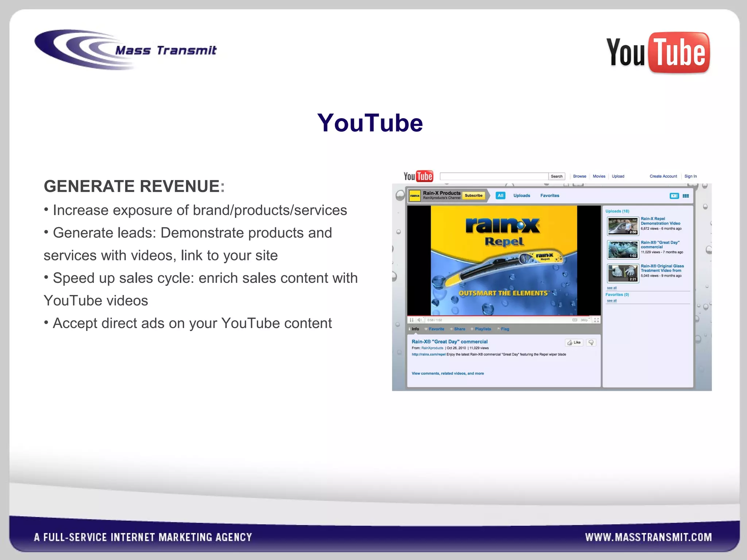Switch to grid view layout icon
The height and width of the screenshot is (560, 747).
pos(686,196)
